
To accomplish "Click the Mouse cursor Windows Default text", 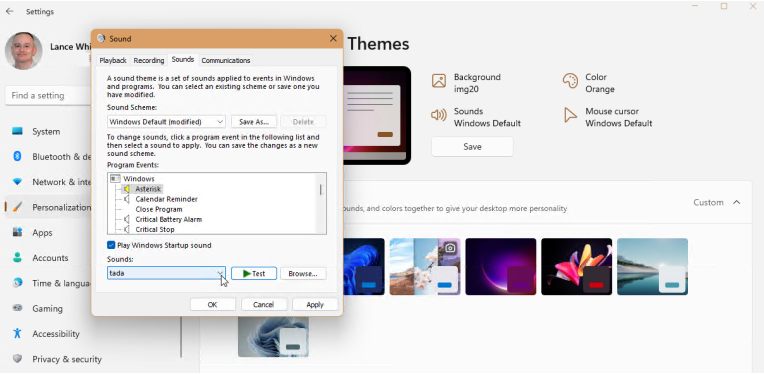I will point(619,117).
